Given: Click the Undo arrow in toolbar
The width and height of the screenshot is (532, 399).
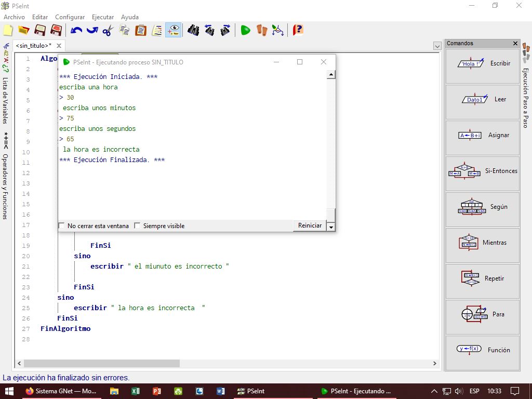Looking at the screenshot, I should pyautogui.click(x=76, y=30).
